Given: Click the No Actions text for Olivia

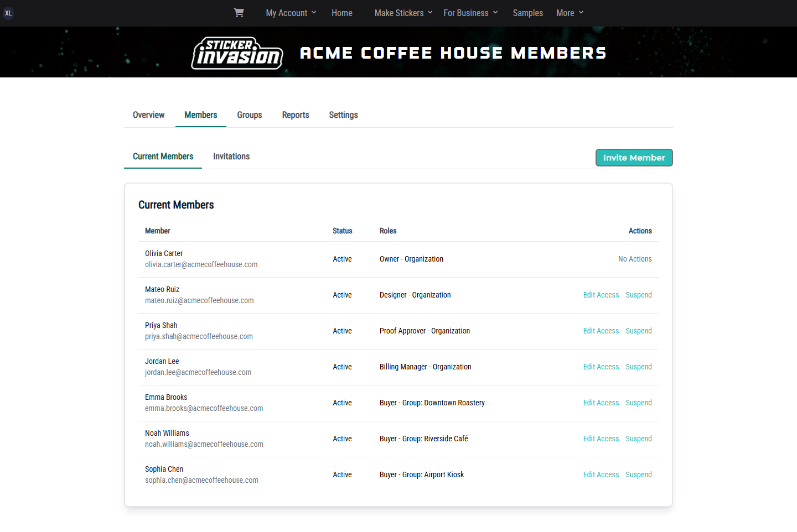Looking at the screenshot, I should (635, 259).
